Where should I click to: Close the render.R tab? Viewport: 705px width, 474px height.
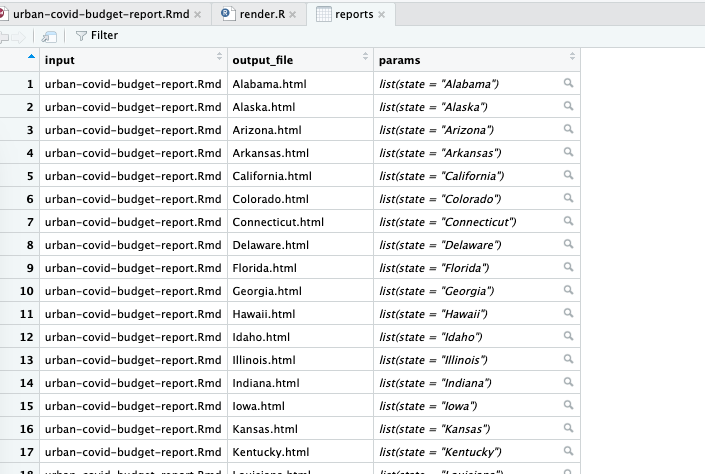coord(293,14)
